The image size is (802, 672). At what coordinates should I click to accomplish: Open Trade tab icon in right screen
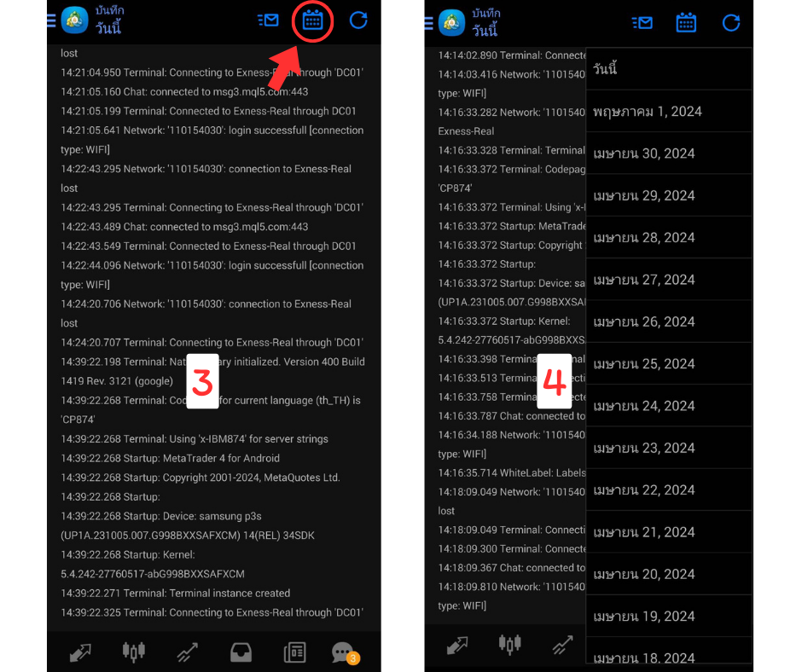click(x=562, y=645)
